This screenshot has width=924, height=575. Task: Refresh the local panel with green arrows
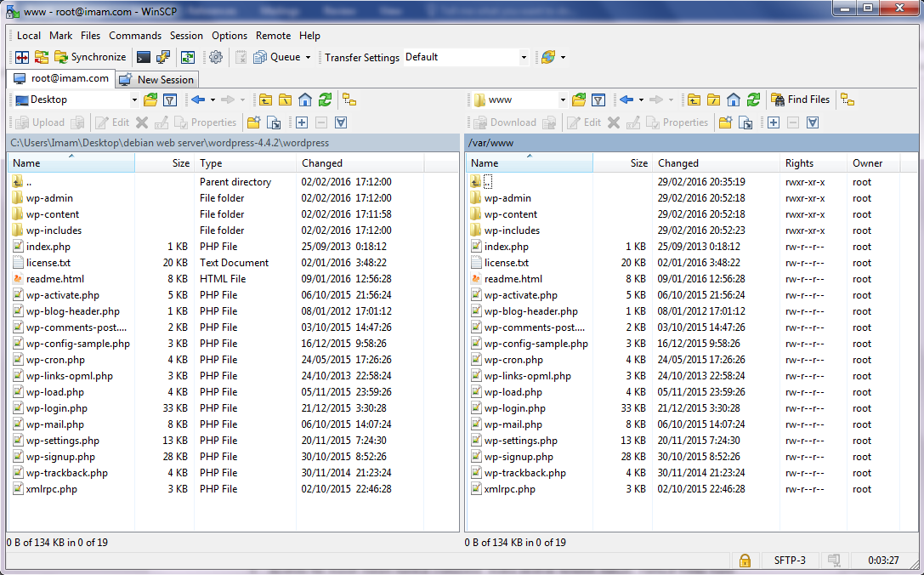click(326, 100)
